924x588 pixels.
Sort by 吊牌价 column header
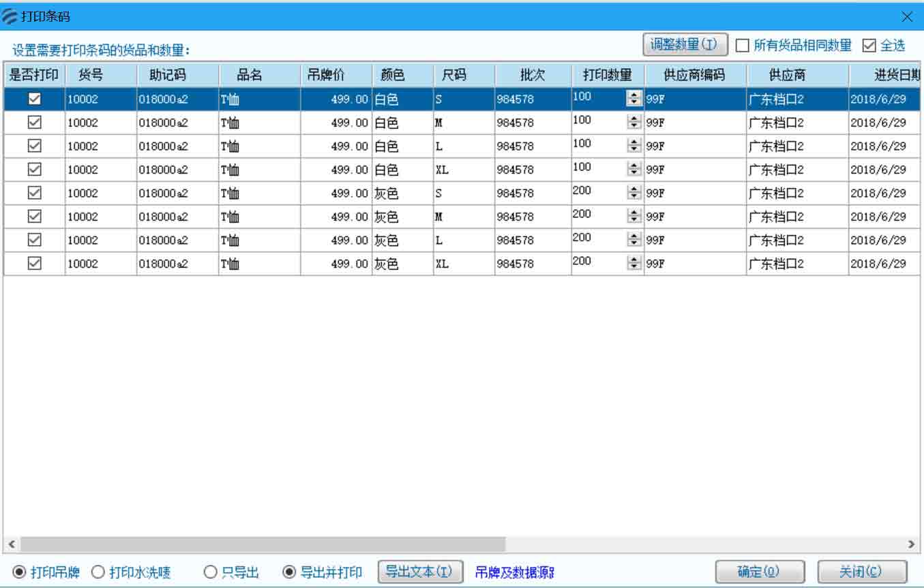click(x=336, y=75)
